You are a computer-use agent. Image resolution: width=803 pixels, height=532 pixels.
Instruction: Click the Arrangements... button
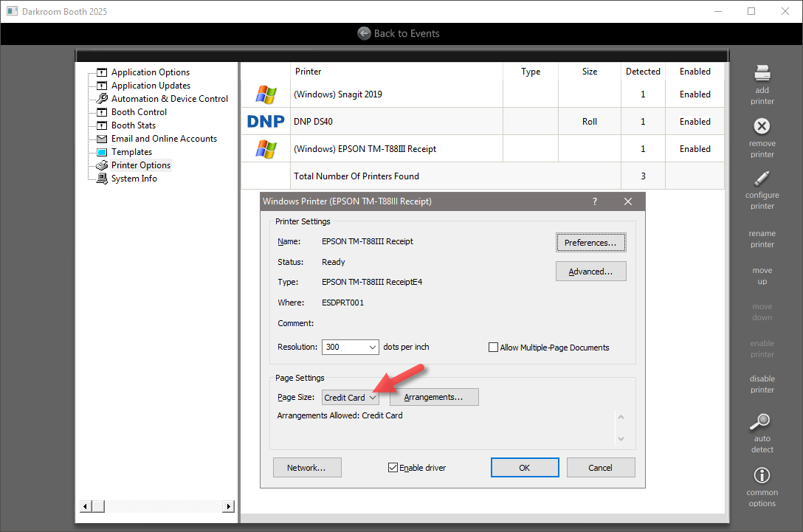pos(434,397)
